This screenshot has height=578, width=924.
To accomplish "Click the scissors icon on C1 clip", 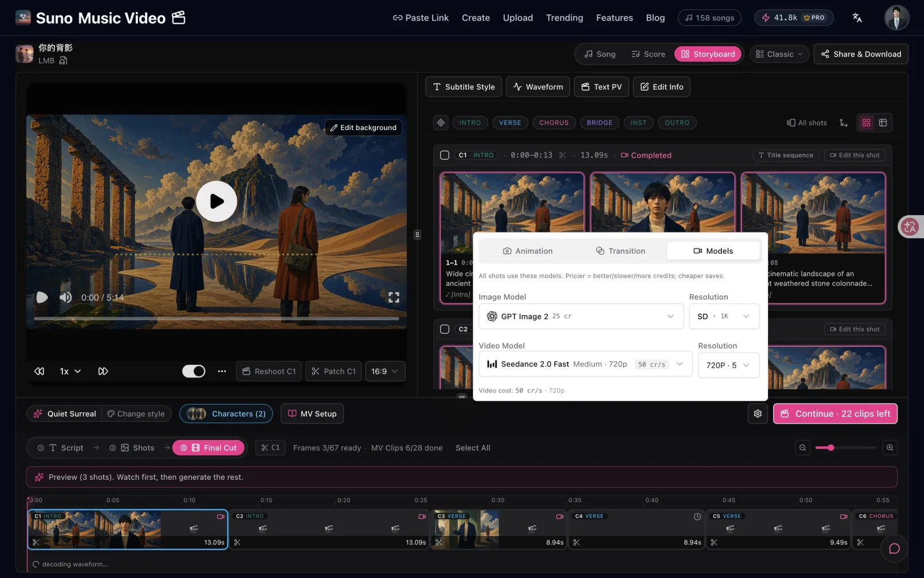I will [x=36, y=542].
